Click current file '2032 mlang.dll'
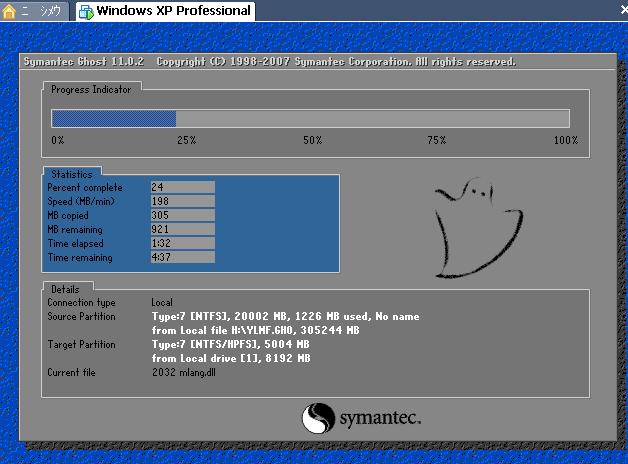The height and width of the screenshot is (464, 628). [x=183, y=372]
